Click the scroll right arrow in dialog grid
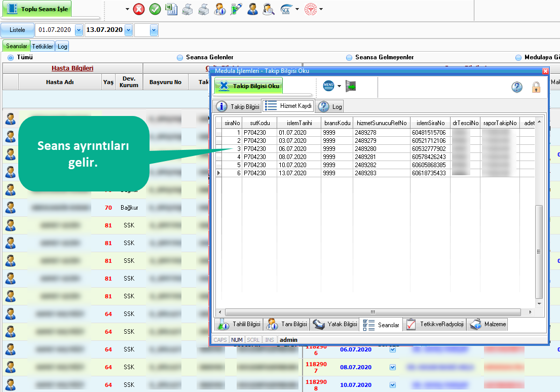This screenshot has width=560, height=392. (531, 312)
